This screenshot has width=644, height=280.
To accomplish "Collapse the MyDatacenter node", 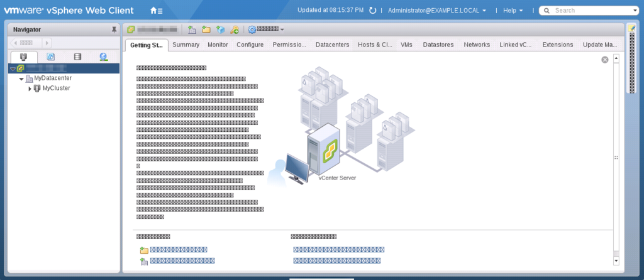I will (x=21, y=78).
